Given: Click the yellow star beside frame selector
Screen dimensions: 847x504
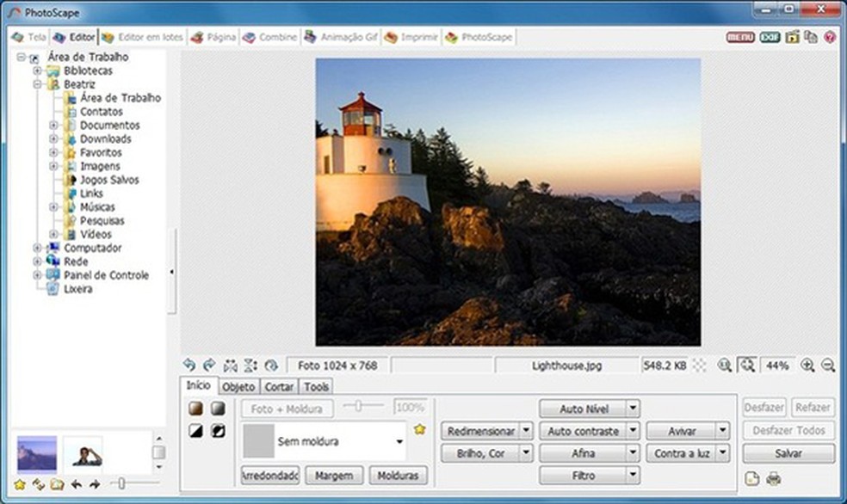Looking at the screenshot, I should point(419,429).
